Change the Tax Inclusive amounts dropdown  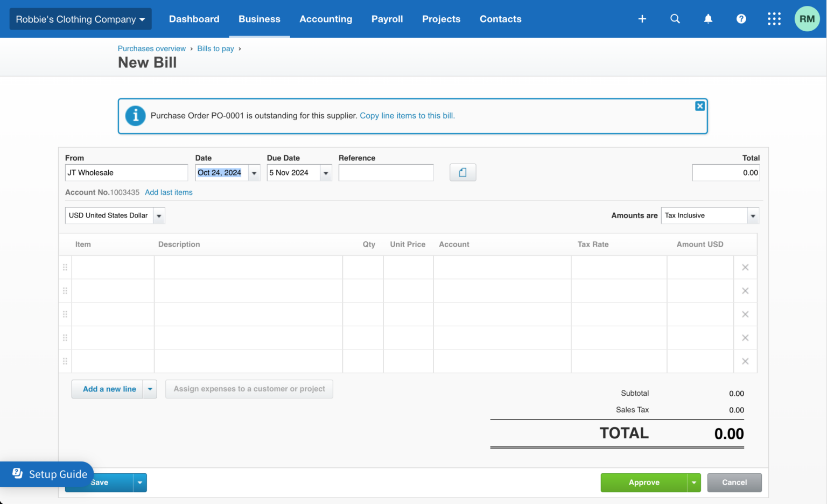753,215
